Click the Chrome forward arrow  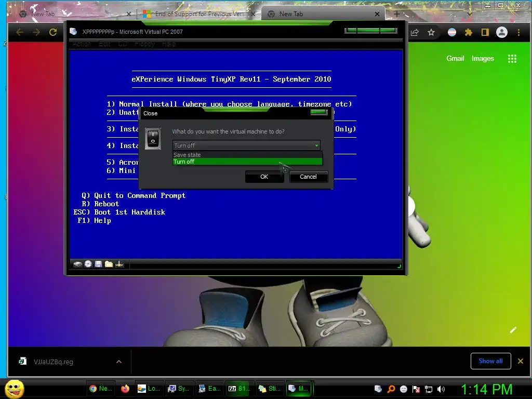tap(36, 32)
